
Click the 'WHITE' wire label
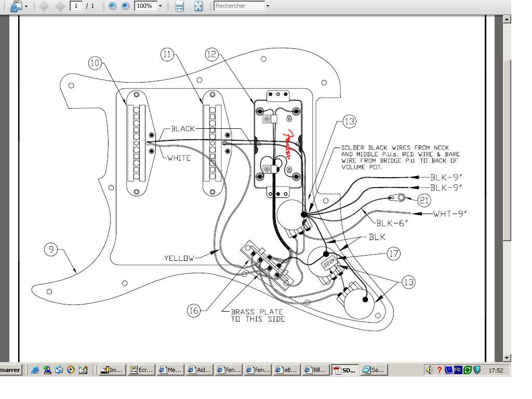point(179,158)
